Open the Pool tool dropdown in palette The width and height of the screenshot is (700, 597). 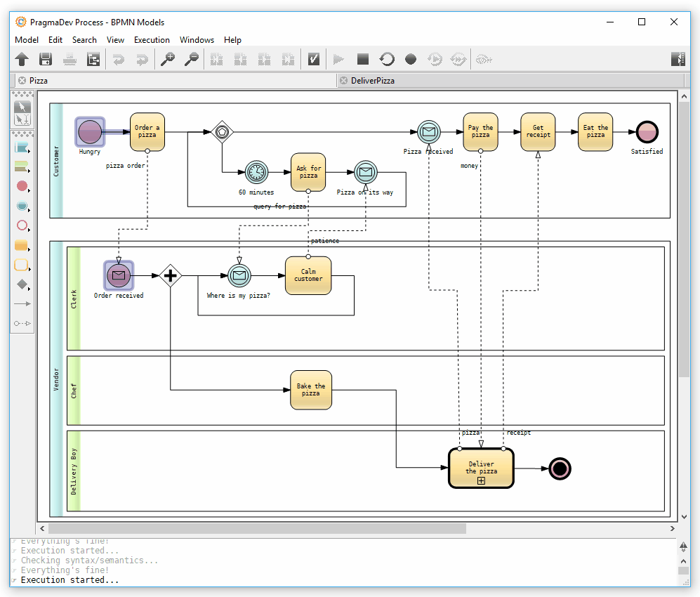coord(22,147)
